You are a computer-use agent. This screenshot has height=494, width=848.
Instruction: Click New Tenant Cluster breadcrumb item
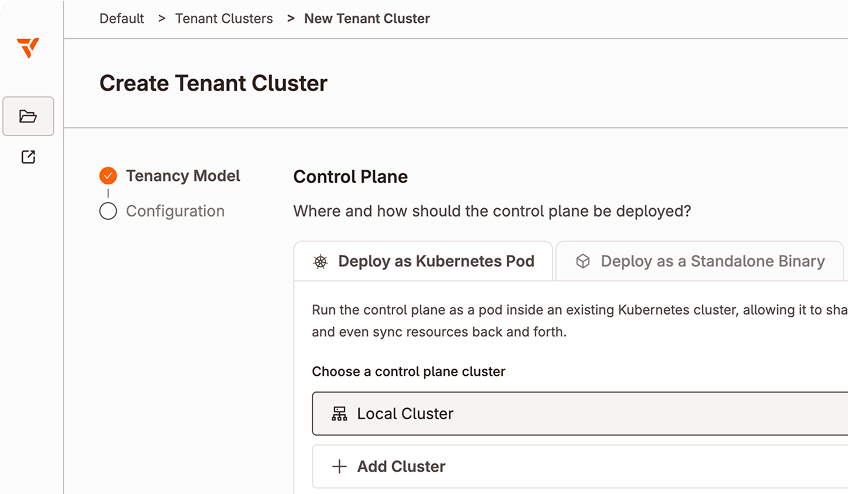point(367,18)
